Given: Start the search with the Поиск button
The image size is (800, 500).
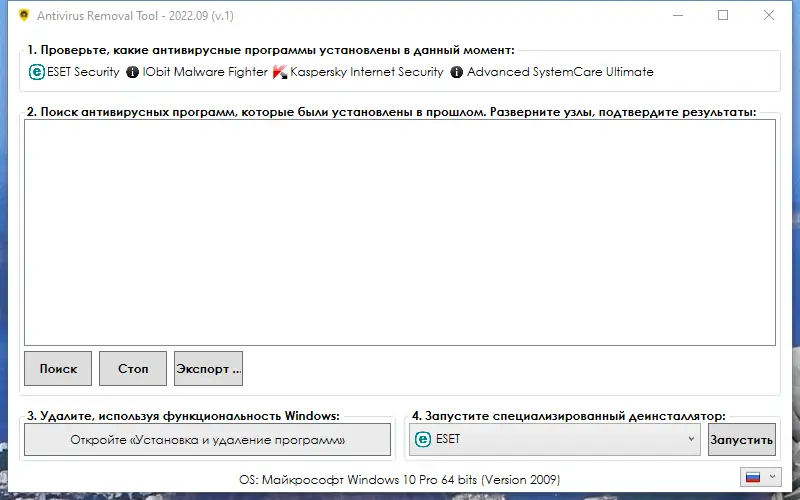Looking at the screenshot, I should pos(58,368).
